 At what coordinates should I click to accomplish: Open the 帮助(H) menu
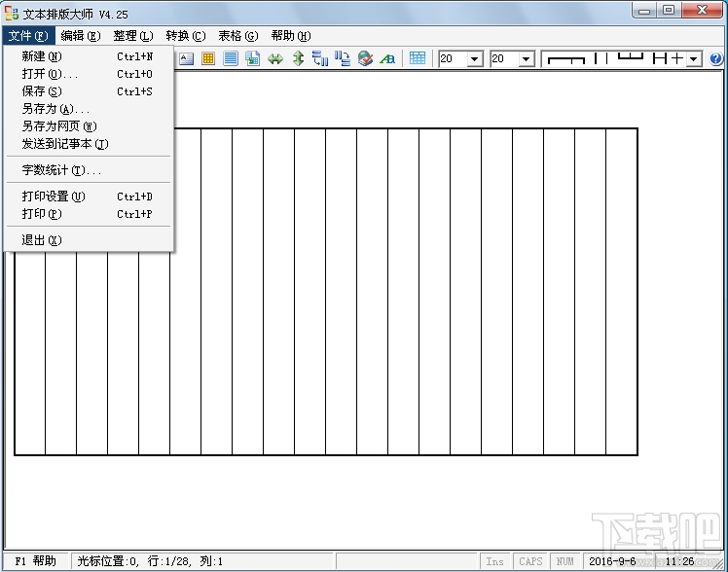coord(291,36)
